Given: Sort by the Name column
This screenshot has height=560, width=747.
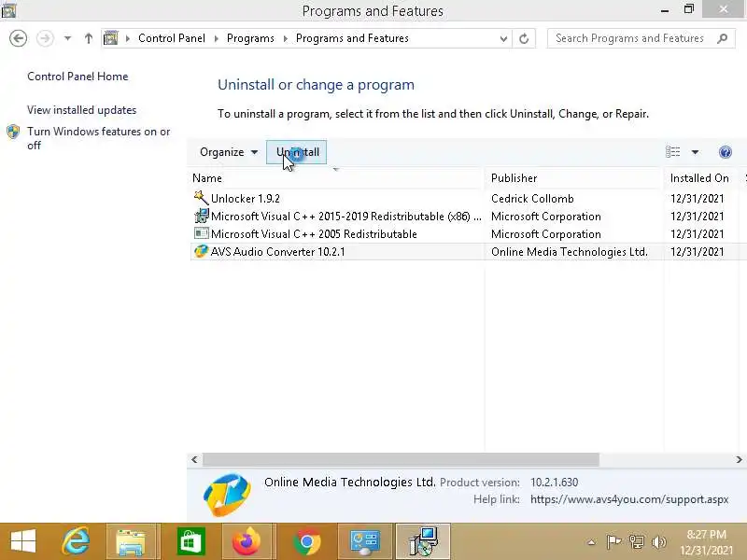Looking at the screenshot, I should 337,178.
